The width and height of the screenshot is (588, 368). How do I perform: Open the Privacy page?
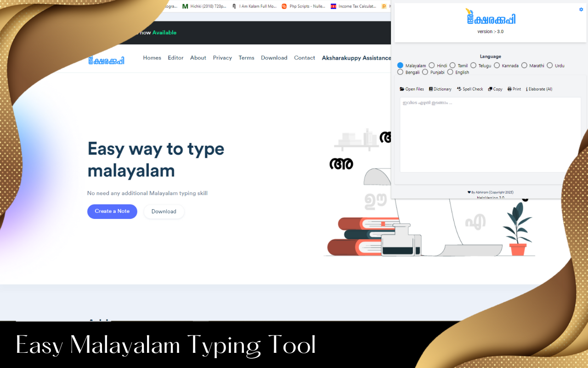pyautogui.click(x=222, y=58)
